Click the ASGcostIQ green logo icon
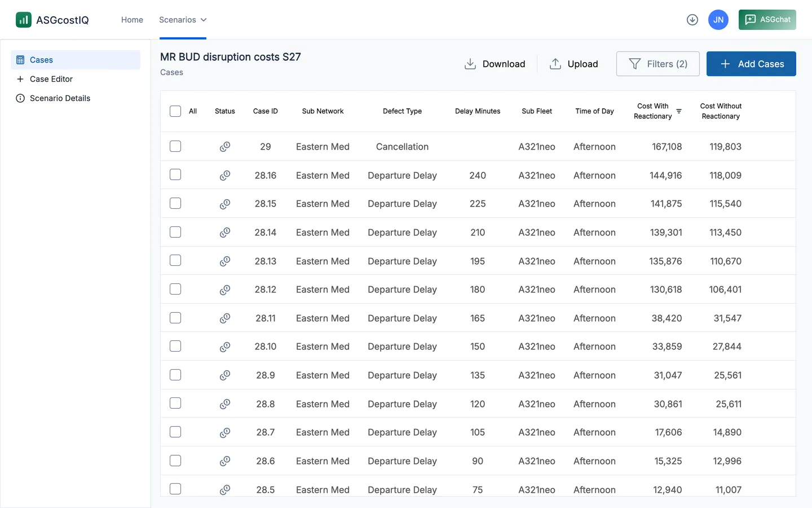812x508 pixels. pos(24,20)
